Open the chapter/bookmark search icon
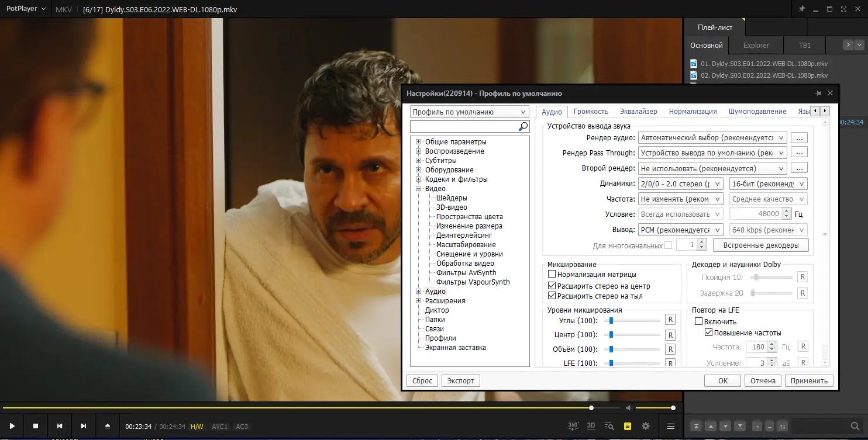The width and height of the screenshot is (868, 440). click(609, 426)
